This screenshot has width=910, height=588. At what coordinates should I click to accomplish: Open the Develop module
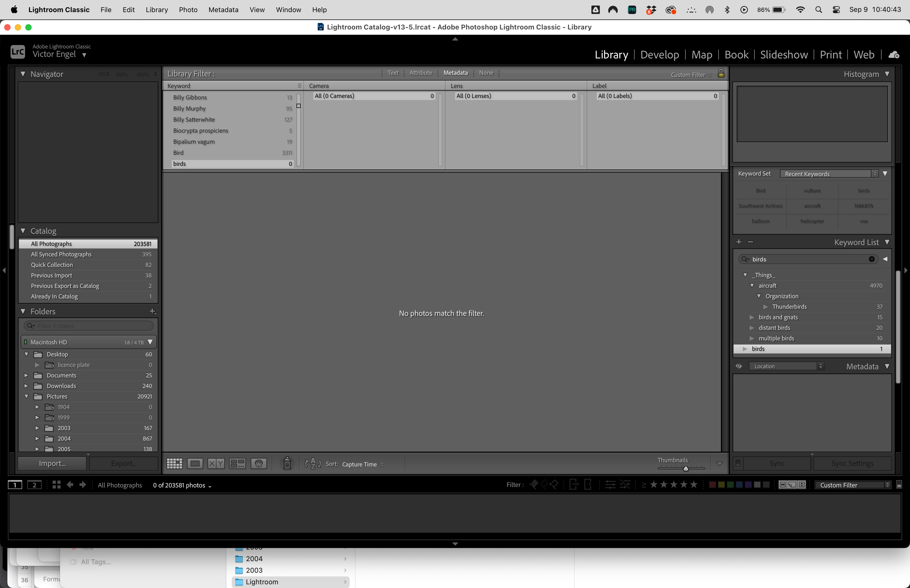click(660, 55)
